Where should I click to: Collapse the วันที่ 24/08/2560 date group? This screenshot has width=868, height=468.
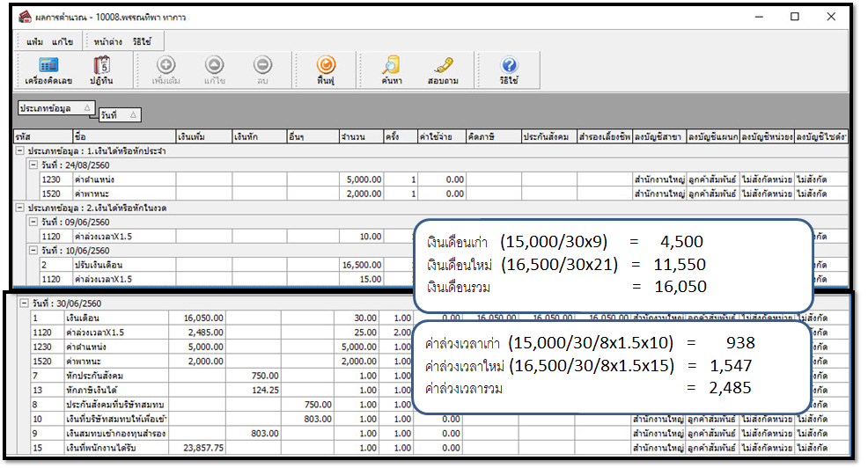(x=33, y=165)
